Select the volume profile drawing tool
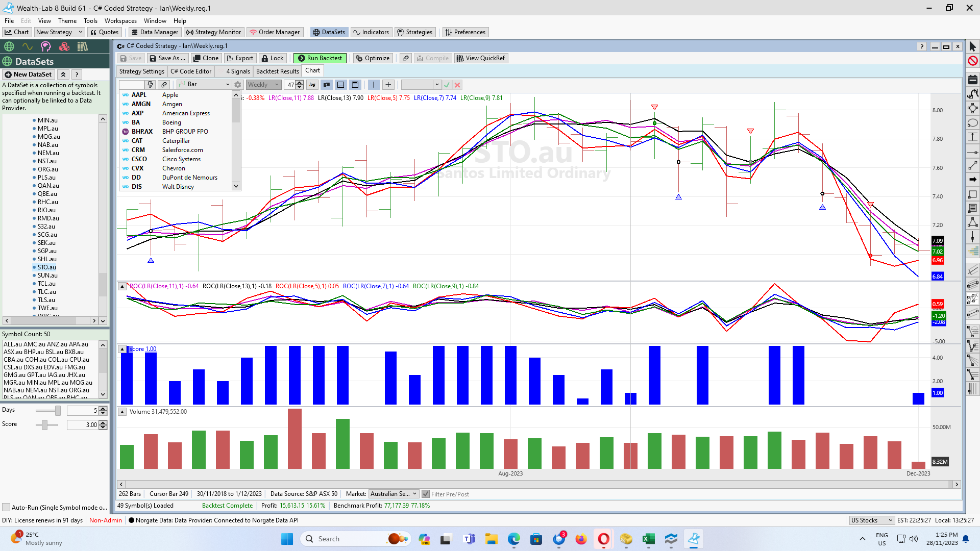The width and height of the screenshot is (980, 551). click(x=973, y=251)
